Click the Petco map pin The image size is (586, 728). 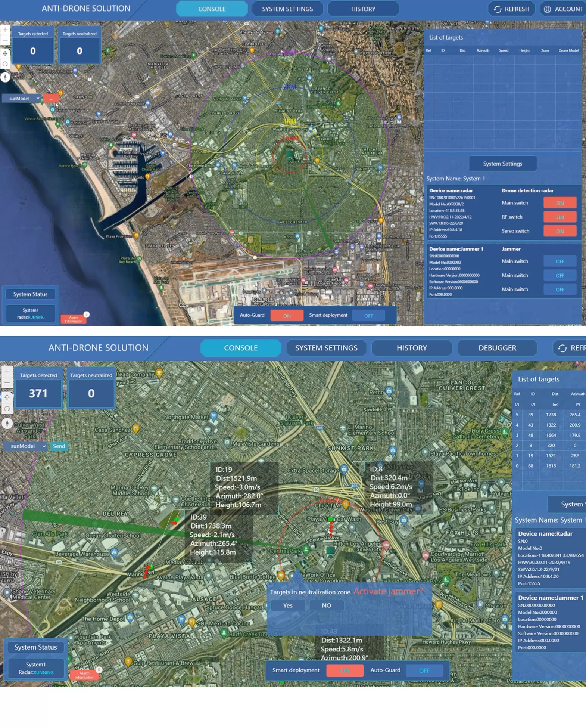pos(389,391)
